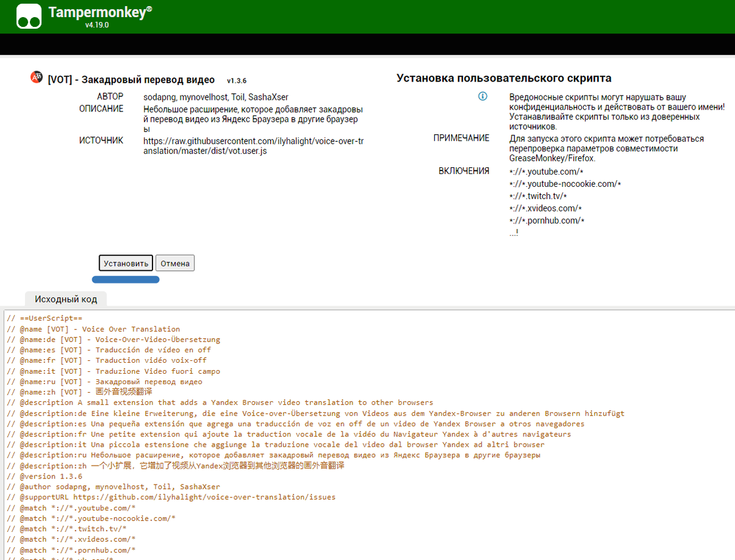Click the @name:zh code line
The width and height of the screenshot is (735, 560).
point(80,392)
